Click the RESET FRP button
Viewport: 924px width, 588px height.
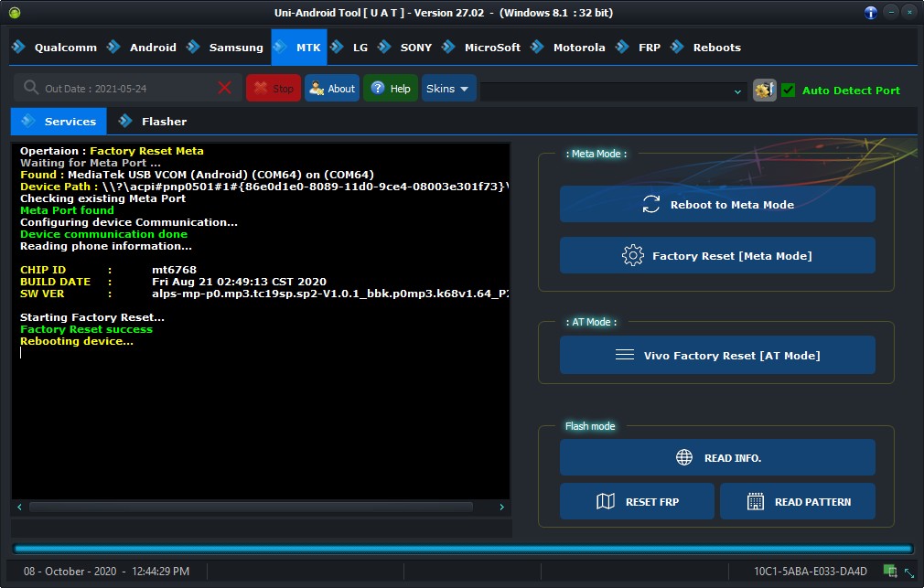[637, 501]
